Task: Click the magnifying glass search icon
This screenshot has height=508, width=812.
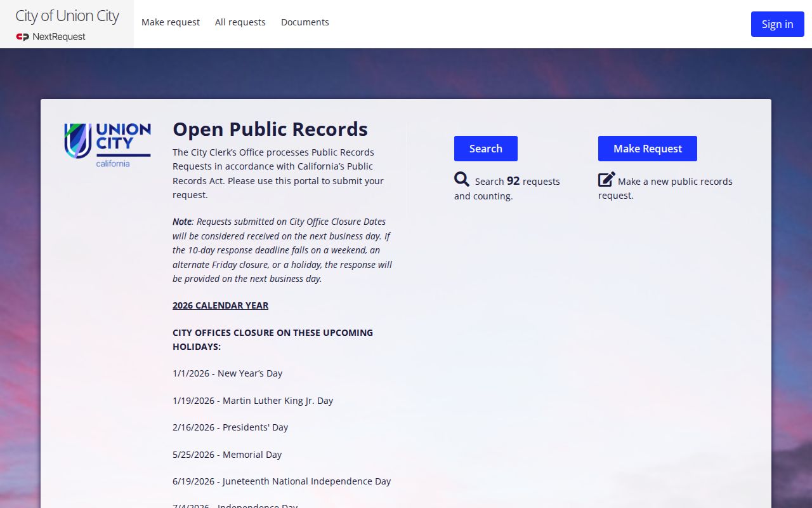Action: click(462, 179)
